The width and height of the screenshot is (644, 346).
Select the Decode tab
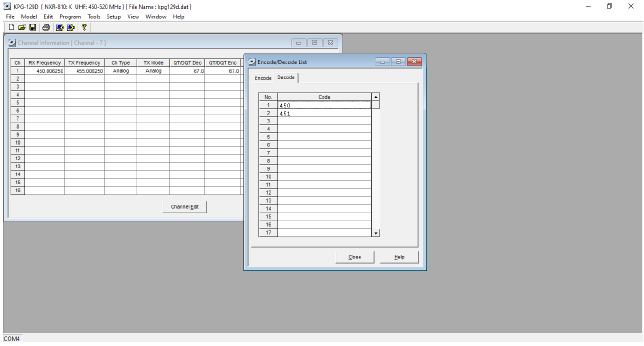pyautogui.click(x=286, y=77)
